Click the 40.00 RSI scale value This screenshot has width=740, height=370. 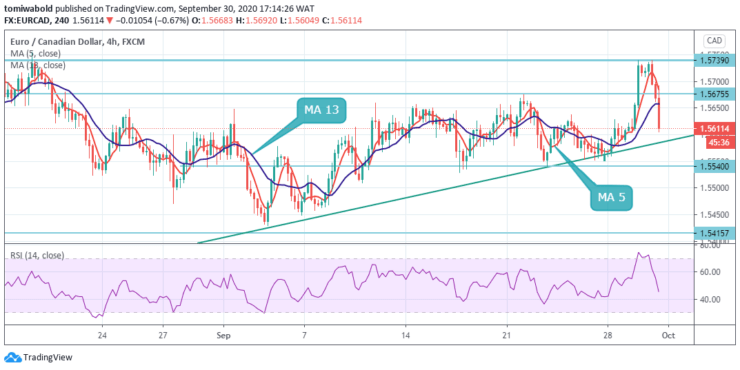pos(710,299)
